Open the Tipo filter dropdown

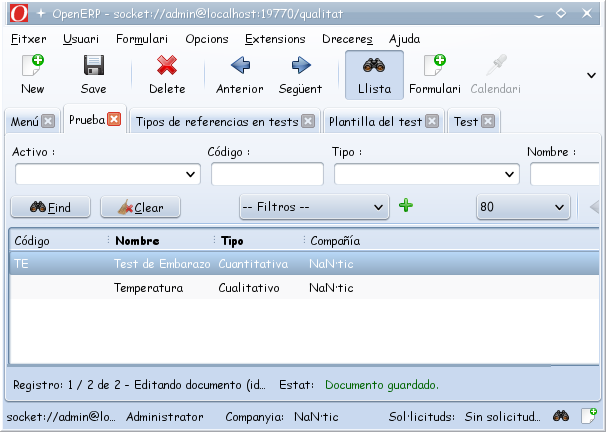427,174
